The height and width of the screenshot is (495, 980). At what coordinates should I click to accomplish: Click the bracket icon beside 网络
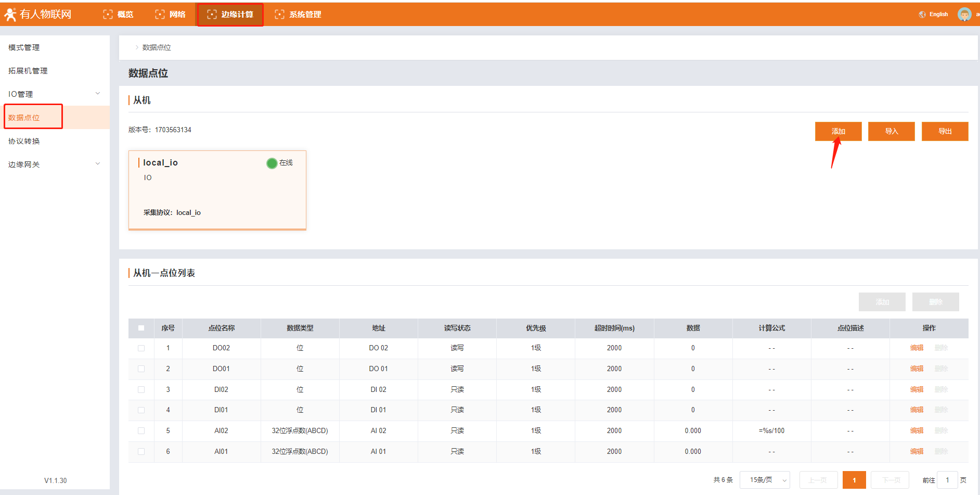(x=160, y=15)
